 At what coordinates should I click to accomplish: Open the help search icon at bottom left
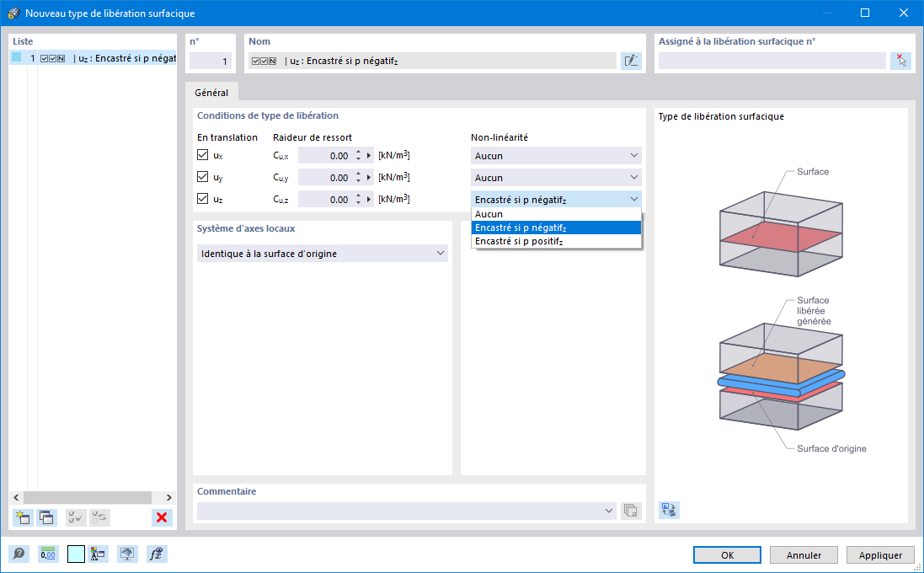19,554
